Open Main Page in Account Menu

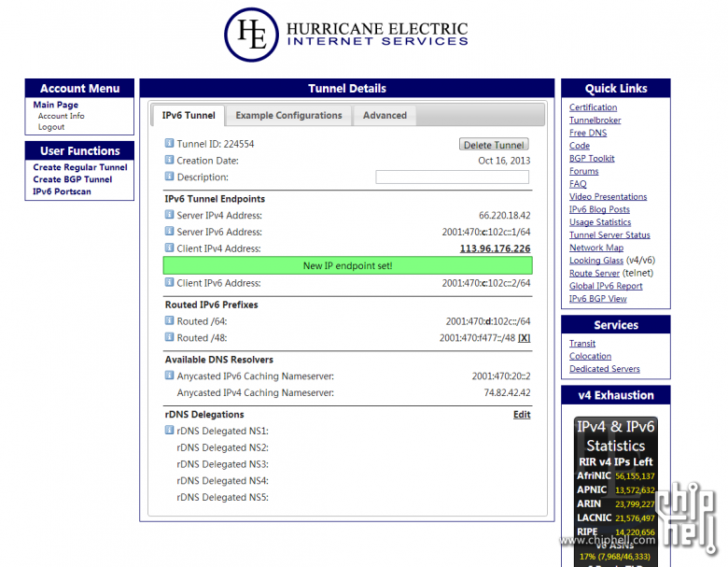click(x=56, y=105)
